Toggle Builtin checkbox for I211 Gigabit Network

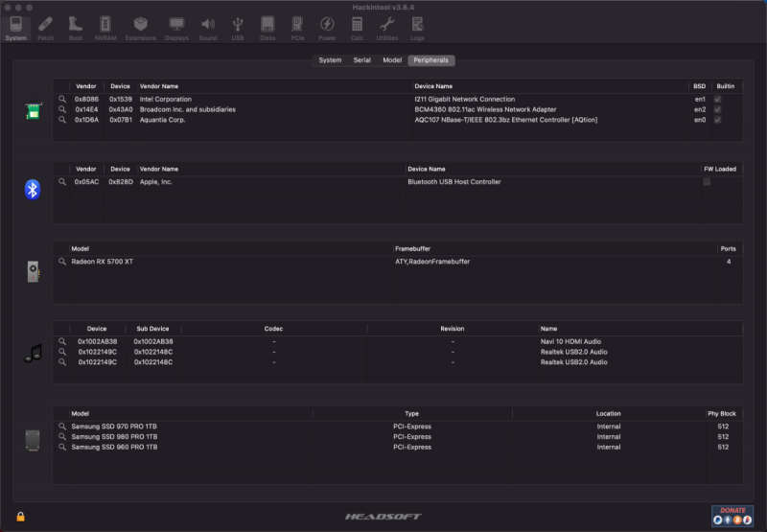point(717,100)
